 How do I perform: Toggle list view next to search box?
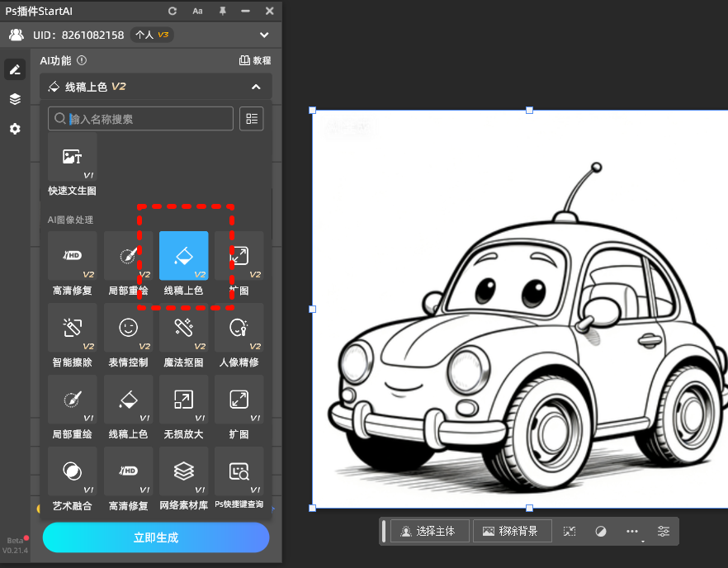[x=252, y=119]
